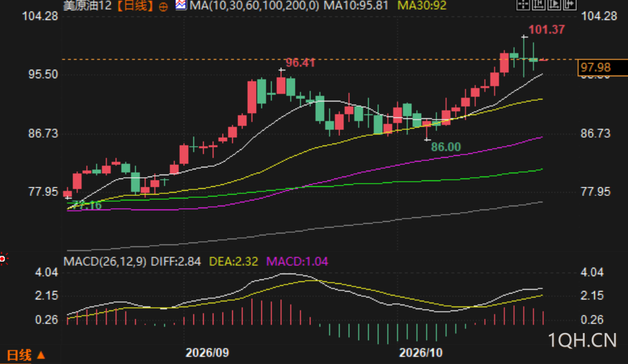The height and width of the screenshot is (364, 628).
Task: Click the step-forward play chart icon
Action: pyautogui.click(x=554, y=5)
